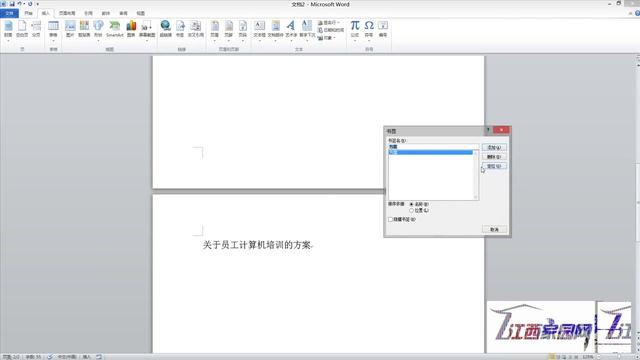Insert date and time (日期和时间)

pos(331,30)
